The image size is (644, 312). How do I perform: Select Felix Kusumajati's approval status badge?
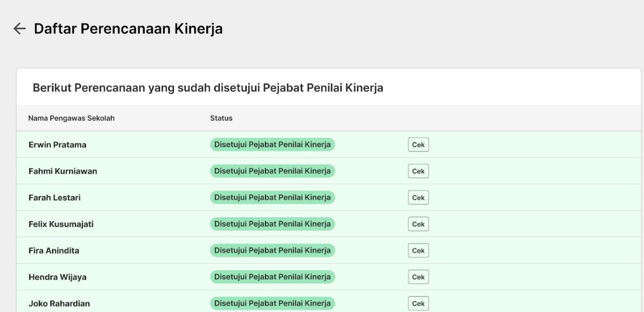pyautogui.click(x=272, y=224)
